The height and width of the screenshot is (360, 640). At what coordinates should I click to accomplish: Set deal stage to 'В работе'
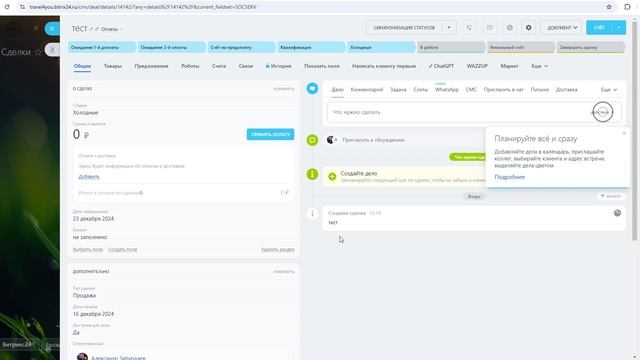[x=451, y=47]
